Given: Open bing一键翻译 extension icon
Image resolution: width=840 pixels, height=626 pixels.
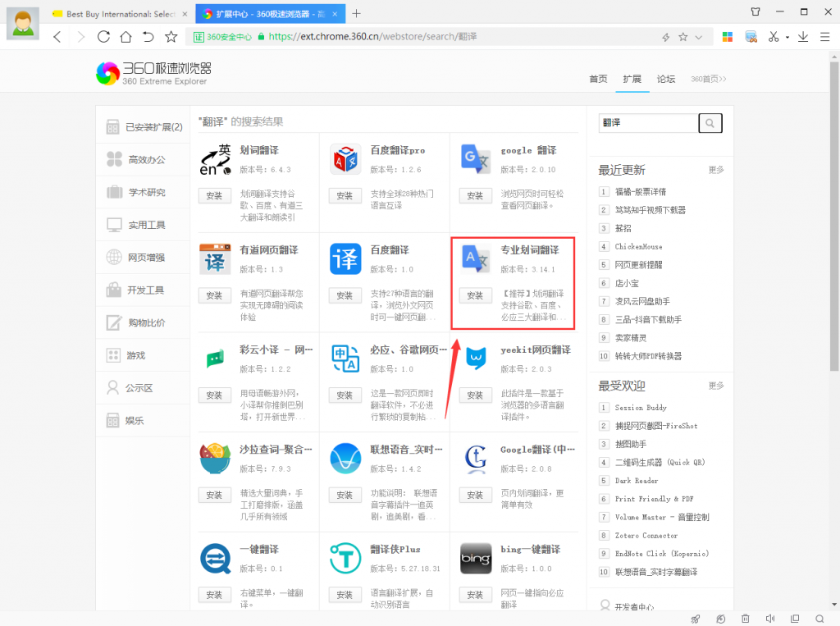Looking at the screenshot, I should 476,558.
